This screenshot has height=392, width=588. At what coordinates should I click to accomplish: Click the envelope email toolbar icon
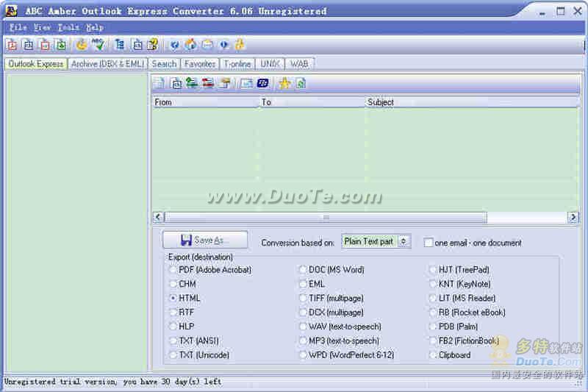coord(207,45)
